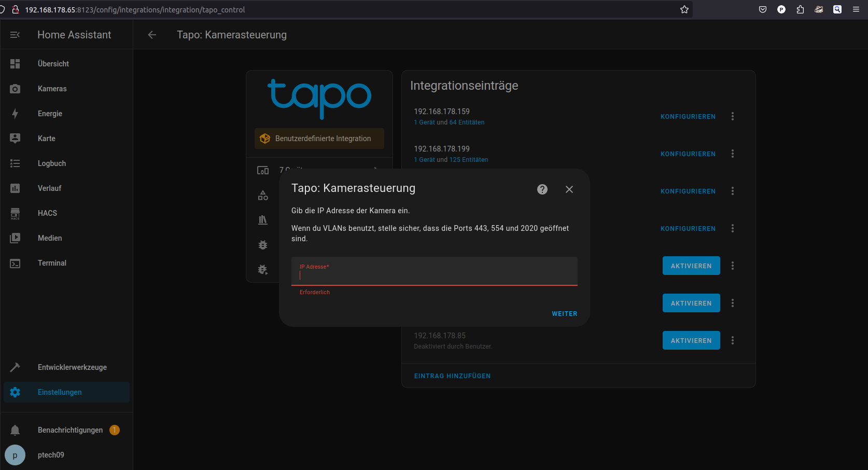Viewport: 868px width, 470px height.
Task: Click KONFIGURIEREN for 192.168.178.159
Action: tap(688, 117)
